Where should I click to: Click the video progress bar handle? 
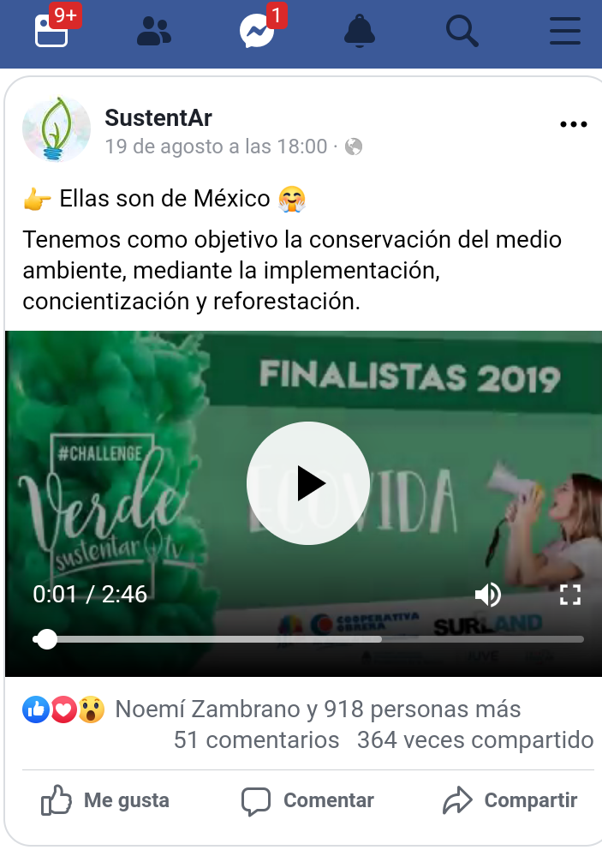point(47,639)
